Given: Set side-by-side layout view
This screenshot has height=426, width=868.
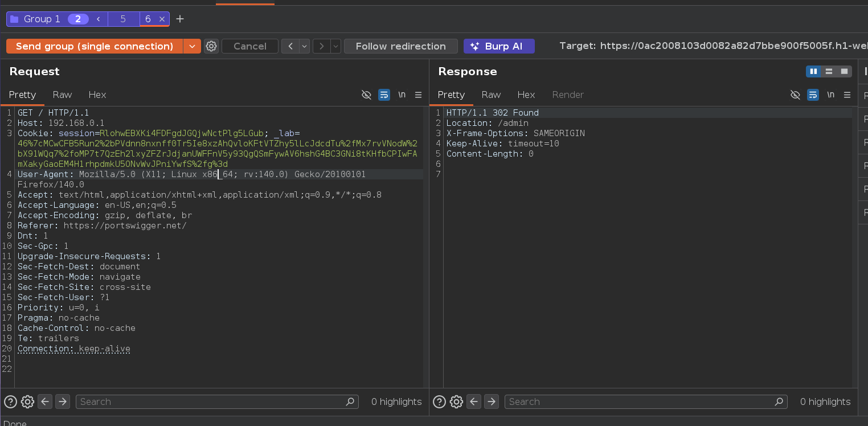Looking at the screenshot, I should point(813,71).
